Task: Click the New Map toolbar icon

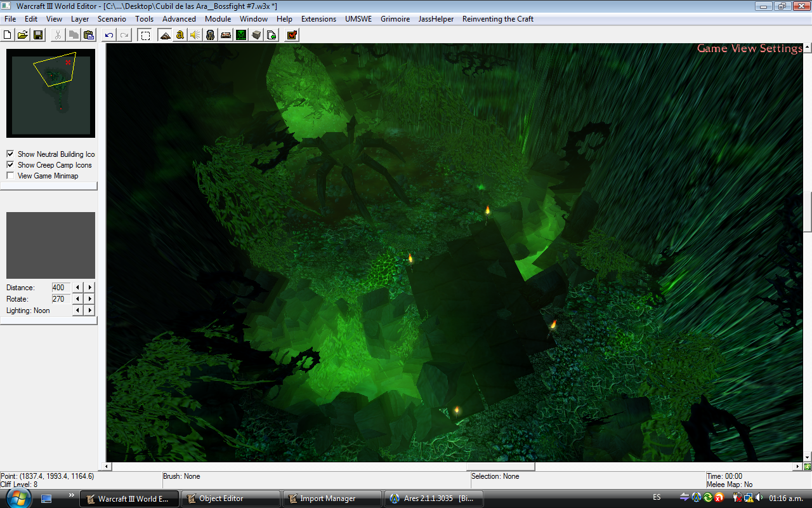Action: [8, 35]
